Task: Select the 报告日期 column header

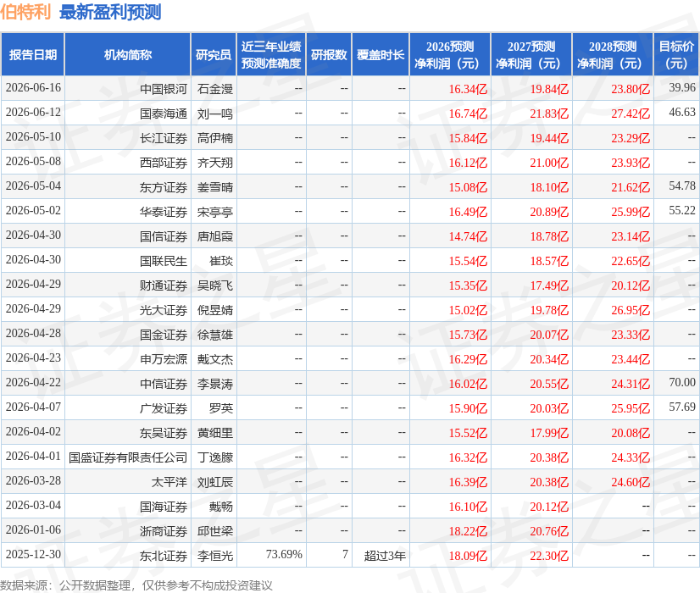Action: [32, 54]
